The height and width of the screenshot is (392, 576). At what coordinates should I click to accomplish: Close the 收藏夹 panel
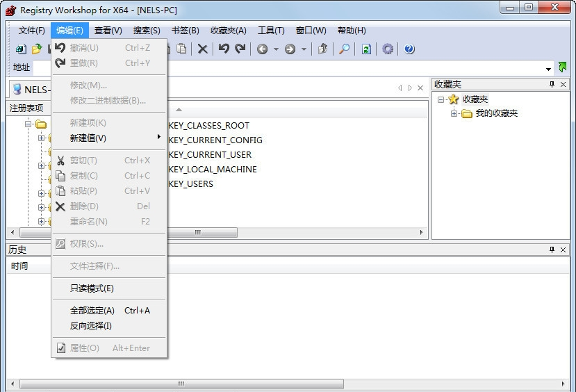point(563,85)
